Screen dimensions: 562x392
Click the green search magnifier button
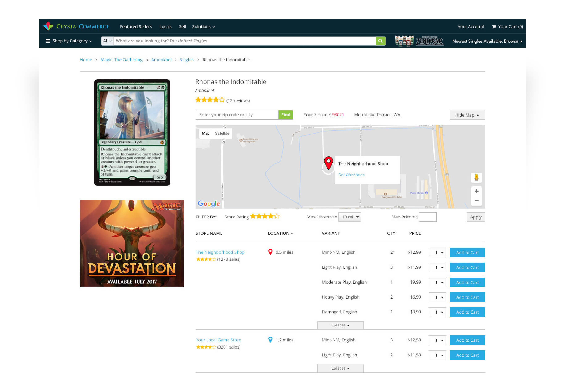380,41
